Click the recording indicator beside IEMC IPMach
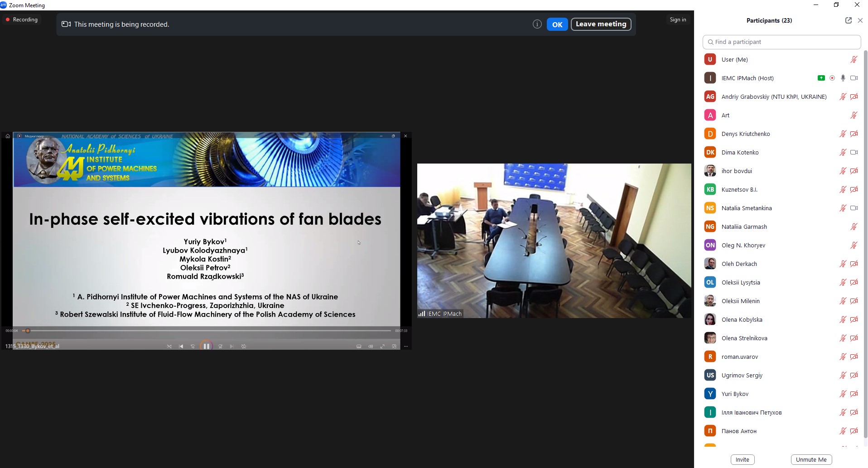The image size is (868, 468). click(x=832, y=78)
